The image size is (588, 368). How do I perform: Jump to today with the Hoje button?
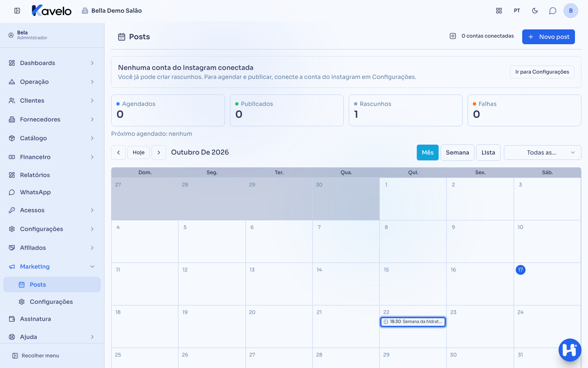[x=139, y=153]
